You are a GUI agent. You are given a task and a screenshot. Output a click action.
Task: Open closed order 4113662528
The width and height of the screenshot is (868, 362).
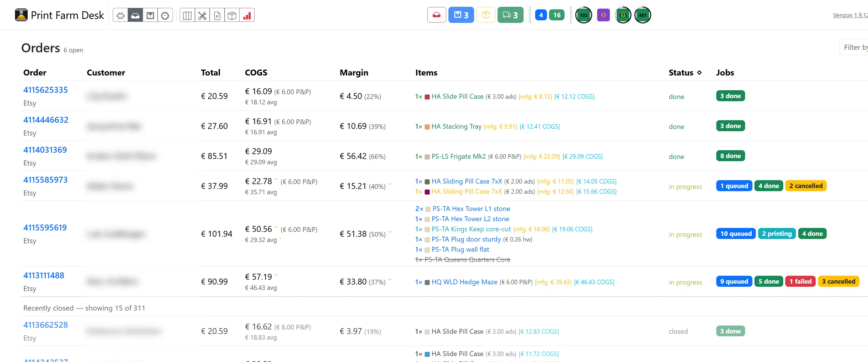pos(45,325)
